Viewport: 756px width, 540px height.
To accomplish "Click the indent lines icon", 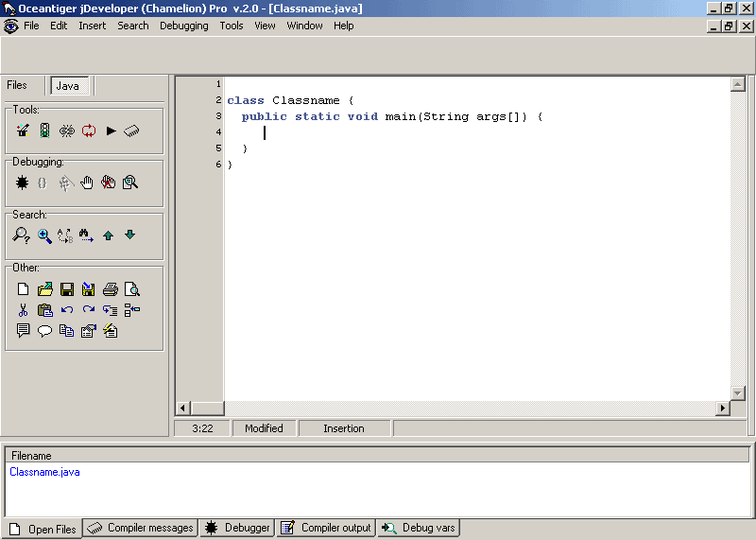I will [110, 310].
